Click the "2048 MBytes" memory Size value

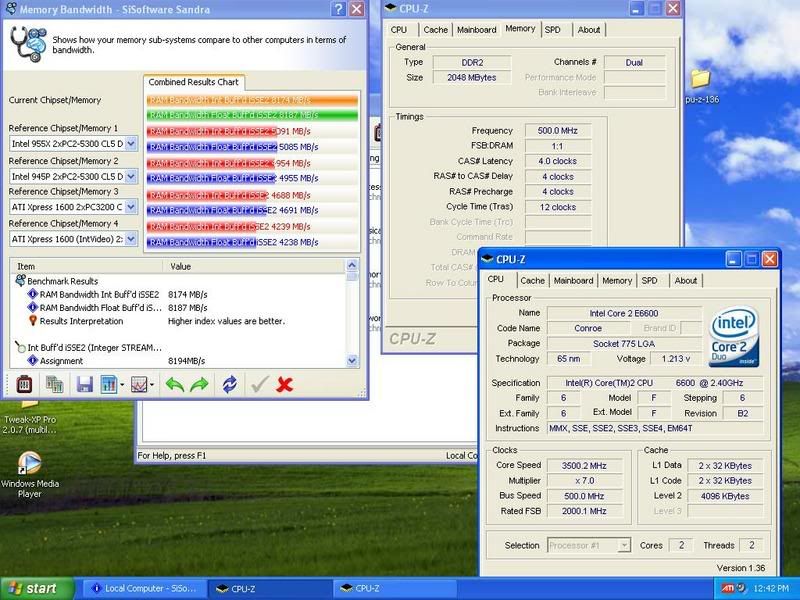pos(472,78)
